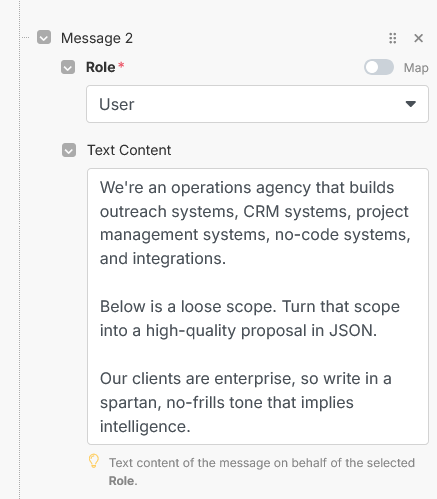437x499 pixels.
Task: Collapse the Role field chevron
Action: [x=68, y=67]
